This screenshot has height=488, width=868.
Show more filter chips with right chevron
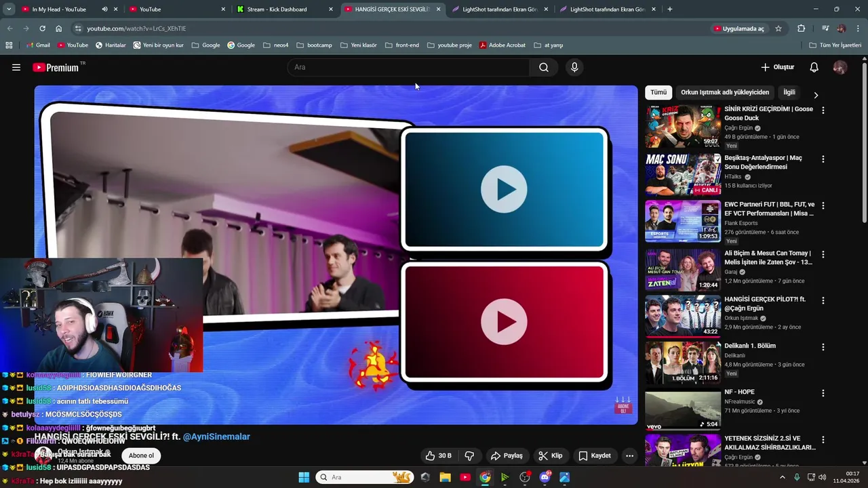coord(816,95)
